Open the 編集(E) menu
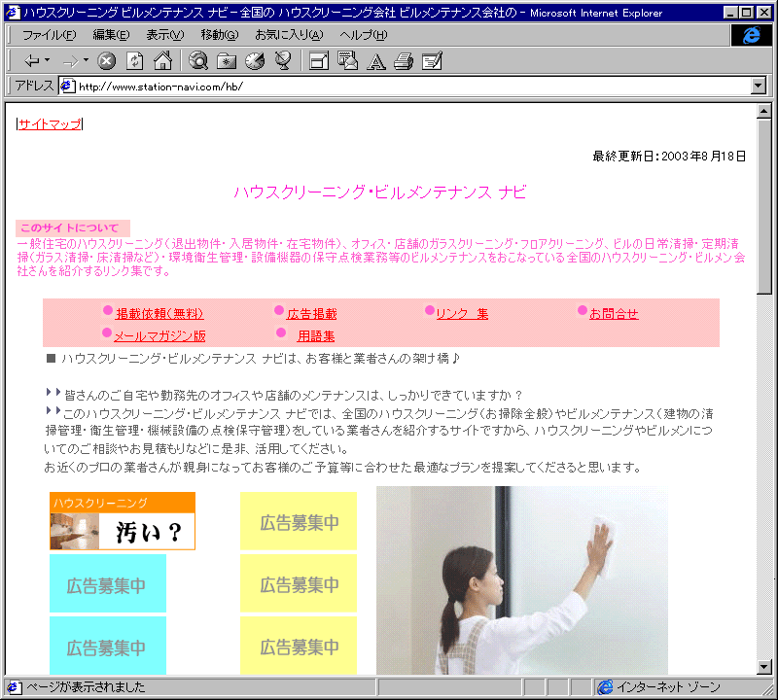 (111, 35)
